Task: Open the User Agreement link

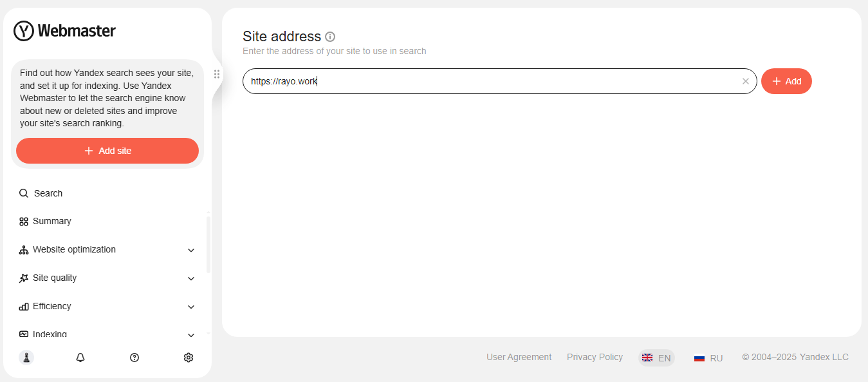Action: pyautogui.click(x=519, y=357)
